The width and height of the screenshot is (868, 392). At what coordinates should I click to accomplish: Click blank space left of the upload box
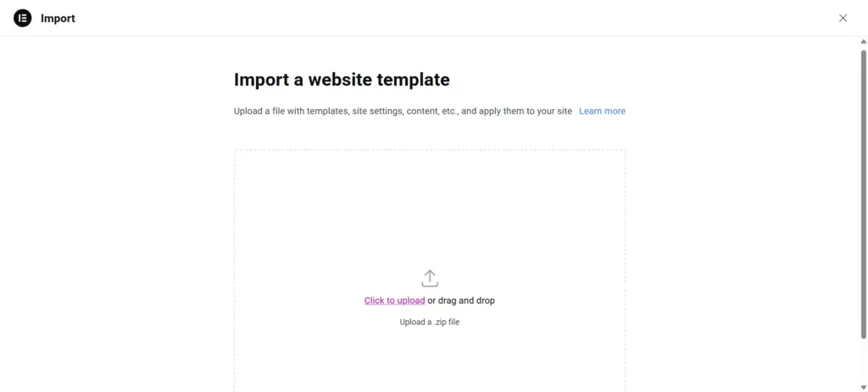[x=119, y=254]
